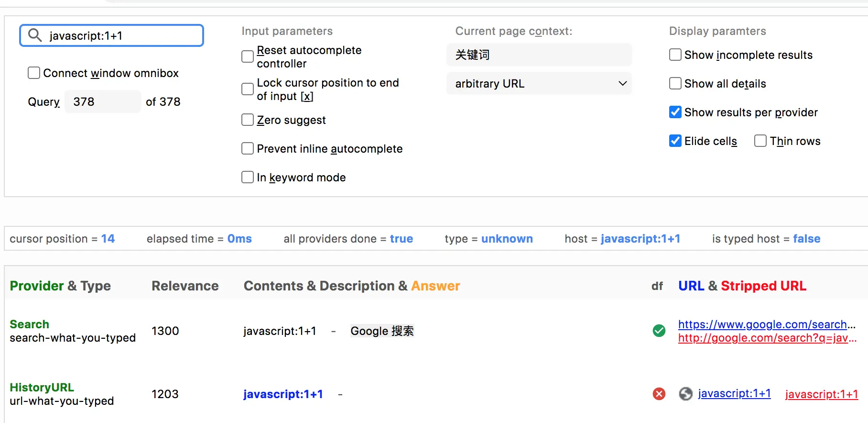Toggle Zero suggest option
This screenshot has width=868, height=423.
(x=248, y=120)
